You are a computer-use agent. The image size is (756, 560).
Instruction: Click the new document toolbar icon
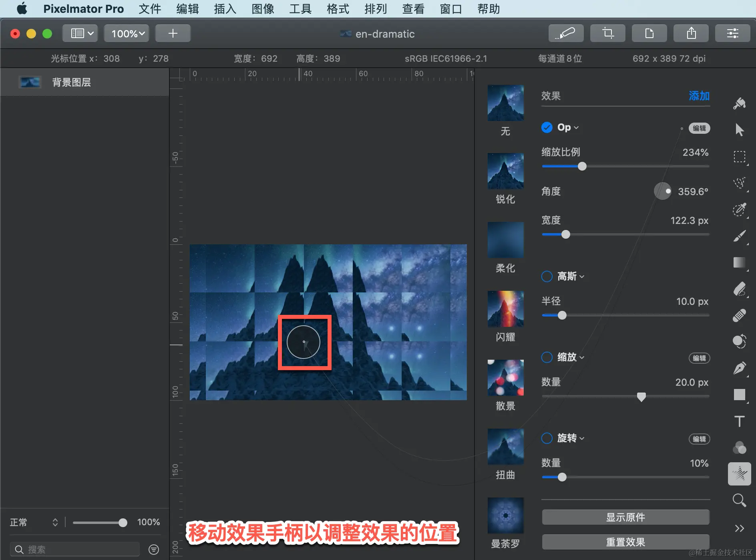[649, 33]
